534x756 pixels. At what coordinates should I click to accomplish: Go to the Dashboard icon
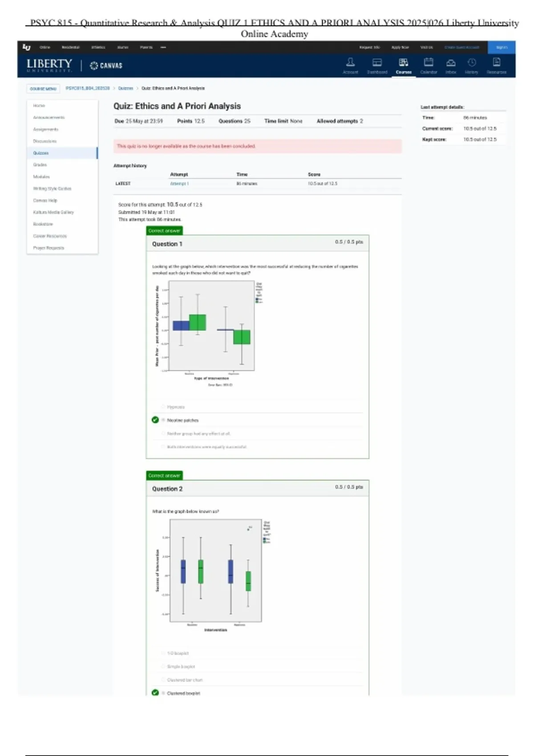[377, 63]
